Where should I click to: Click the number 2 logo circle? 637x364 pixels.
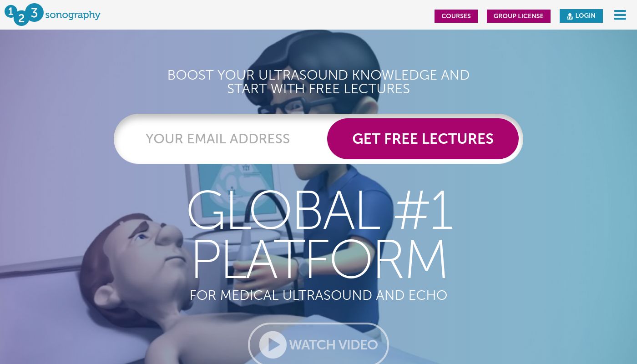(21, 19)
